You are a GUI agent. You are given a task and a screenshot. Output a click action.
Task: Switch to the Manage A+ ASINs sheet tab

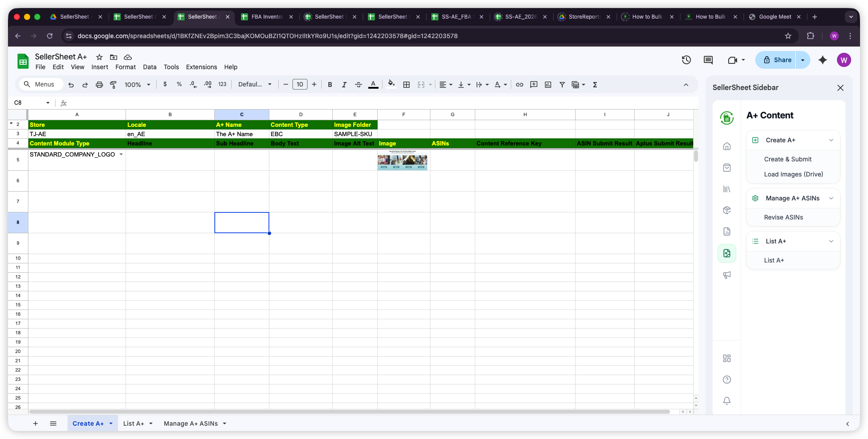pyautogui.click(x=191, y=423)
